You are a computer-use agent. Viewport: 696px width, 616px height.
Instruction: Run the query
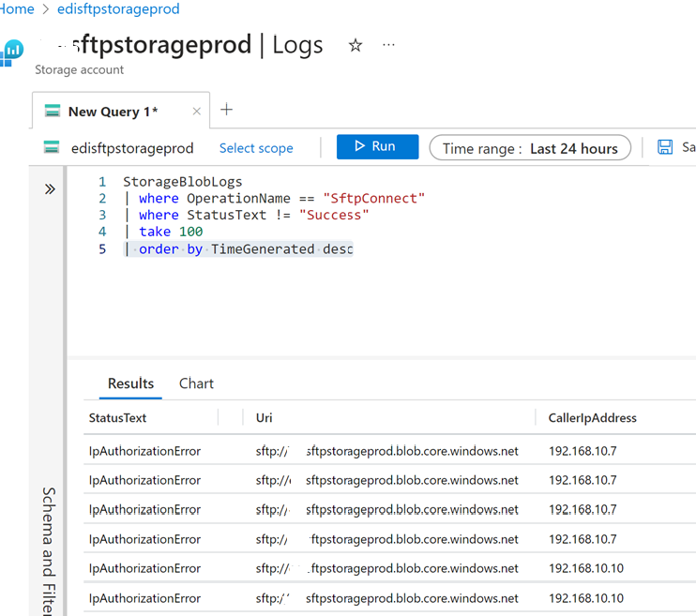[x=377, y=146]
